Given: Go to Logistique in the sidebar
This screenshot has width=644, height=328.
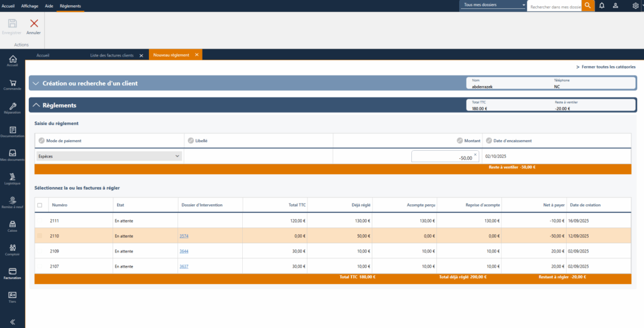Looking at the screenshot, I should [x=12, y=178].
